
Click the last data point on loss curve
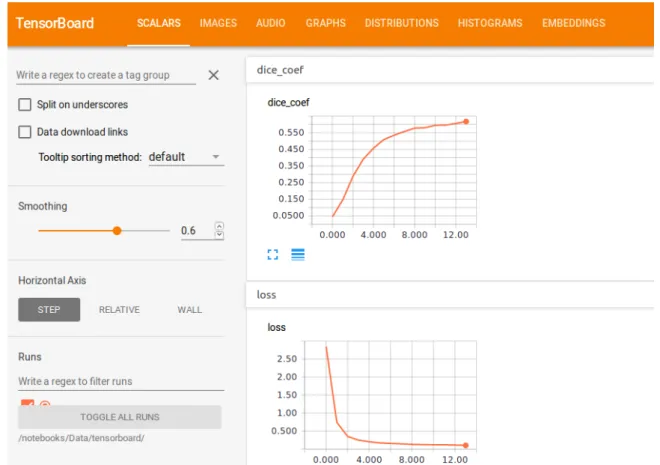pyautogui.click(x=466, y=445)
